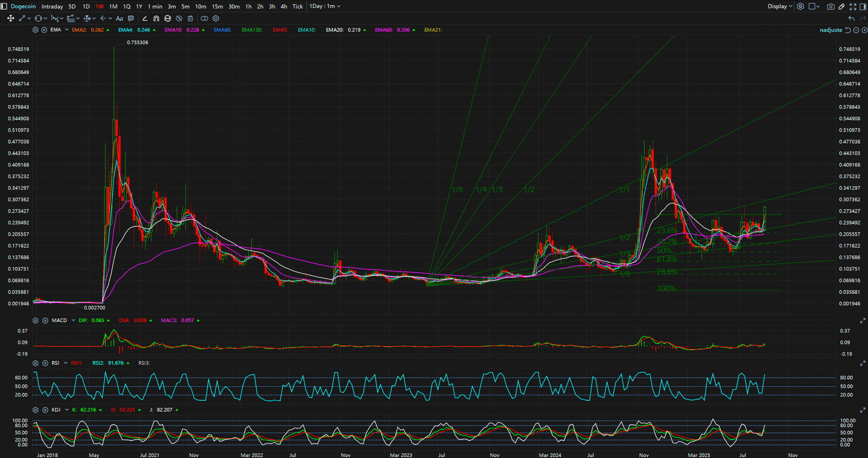Select the circle shape drawing tool
The image size is (868, 458).
(38, 18)
